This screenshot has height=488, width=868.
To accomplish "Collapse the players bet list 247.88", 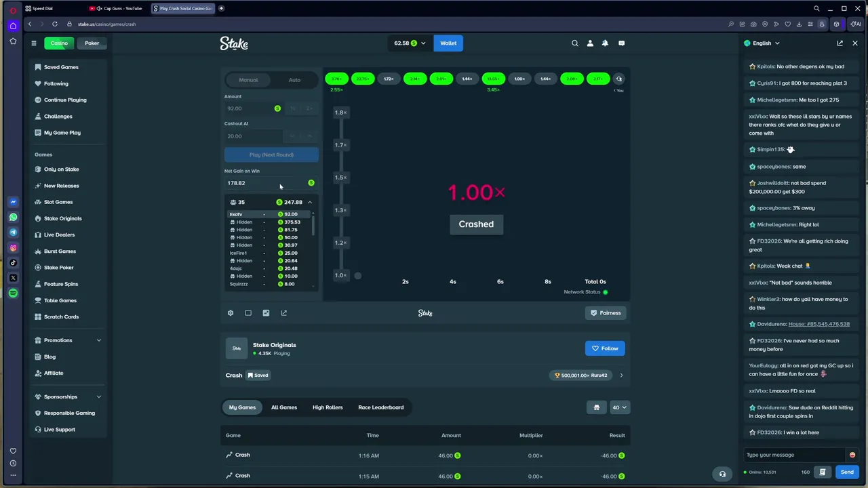I will tap(310, 202).
